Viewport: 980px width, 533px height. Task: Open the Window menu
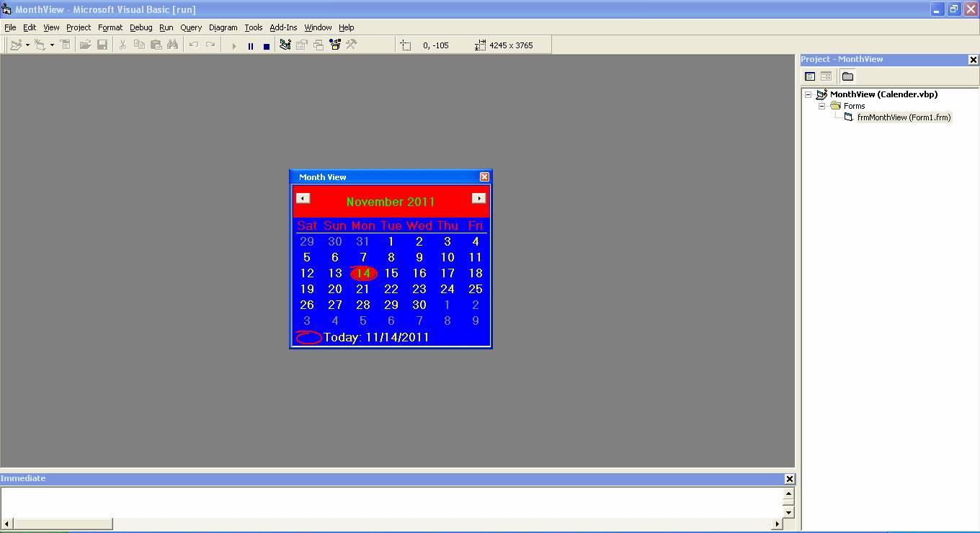(318, 27)
